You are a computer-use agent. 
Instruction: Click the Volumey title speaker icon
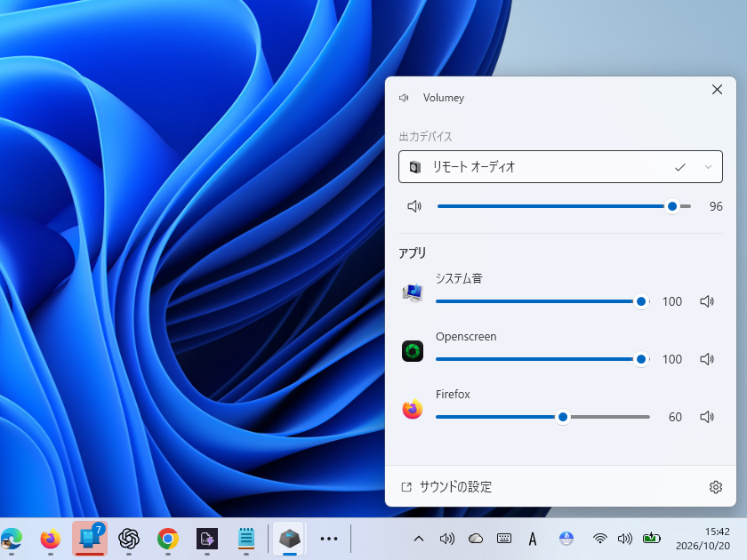pos(404,98)
